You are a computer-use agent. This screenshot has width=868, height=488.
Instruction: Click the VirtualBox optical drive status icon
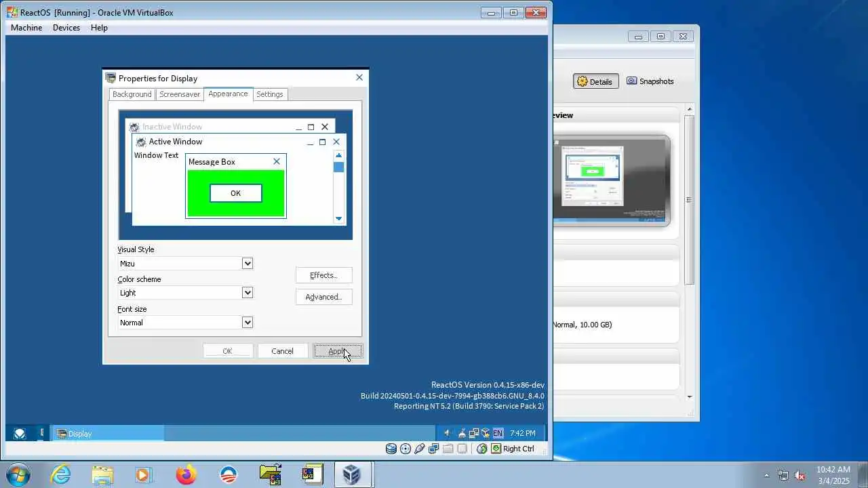406,449
